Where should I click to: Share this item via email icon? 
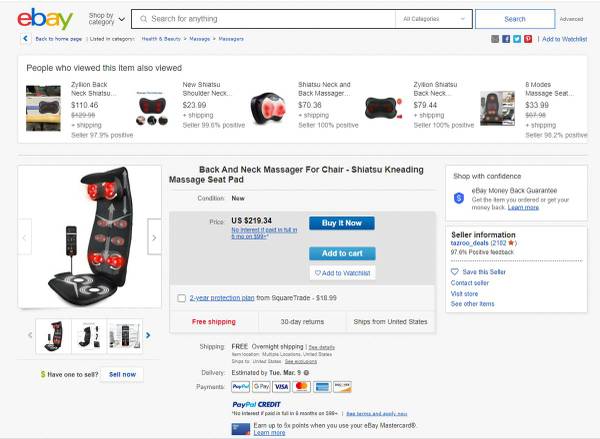pos(495,39)
